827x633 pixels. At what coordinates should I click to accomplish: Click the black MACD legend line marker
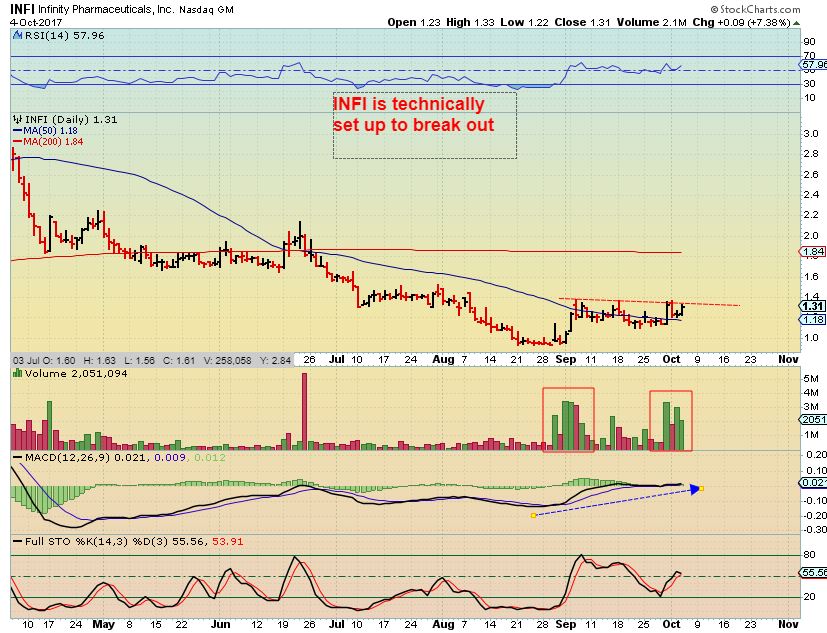click(18, 457)
